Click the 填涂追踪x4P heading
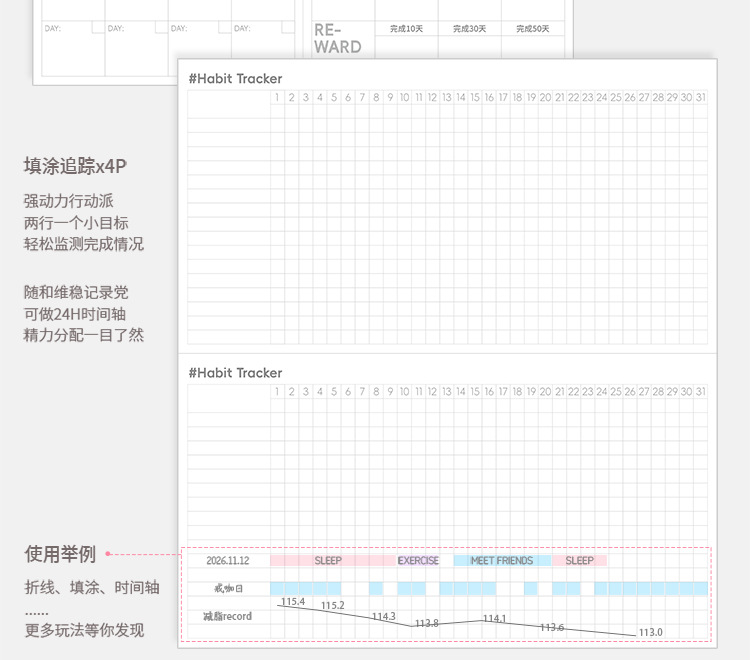Image resolution: width=750 pixels, height=660 pixels. coord(75,166)
